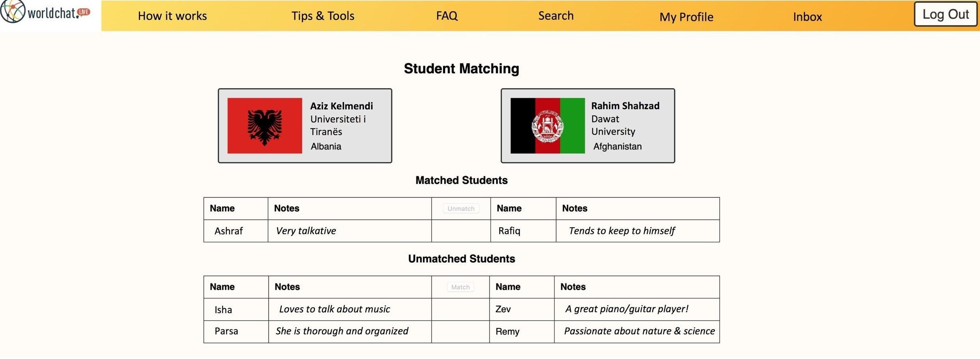Select matched student Rafiq

509,231
